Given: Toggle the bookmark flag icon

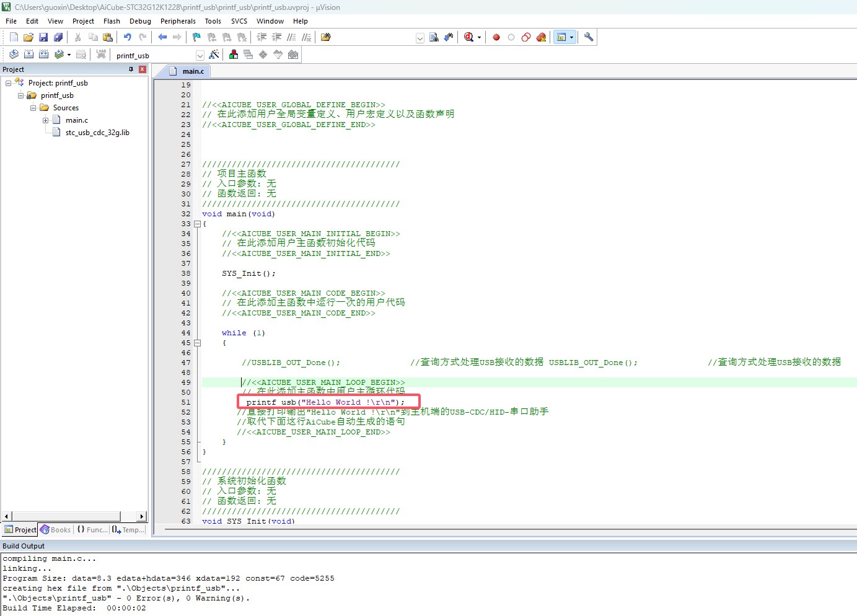Looking at the screenshot, I should [x=196, y=37].
